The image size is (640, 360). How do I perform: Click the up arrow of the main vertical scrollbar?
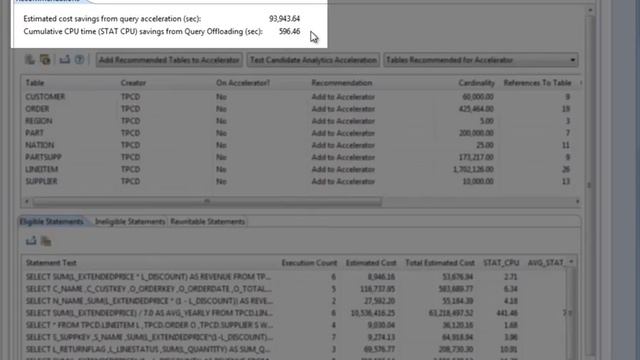click(590, 10)
